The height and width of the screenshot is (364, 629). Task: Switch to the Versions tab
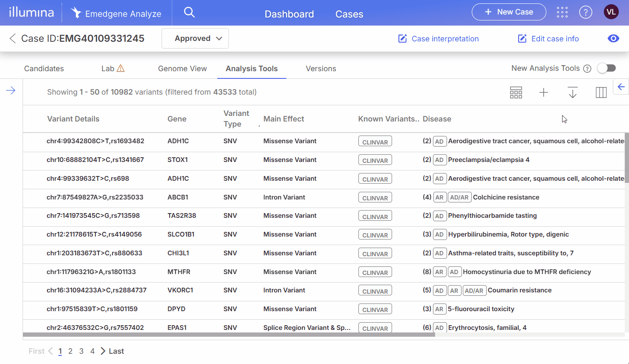tap(321, 69)
